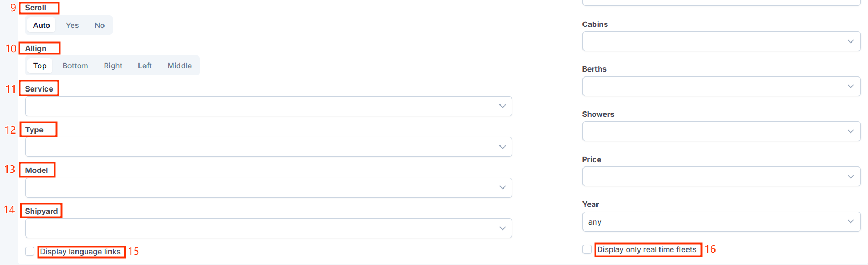This screenshot has width=868, height=265.
Task: Enable Display language links checkbox
Action: pos(30,252)
